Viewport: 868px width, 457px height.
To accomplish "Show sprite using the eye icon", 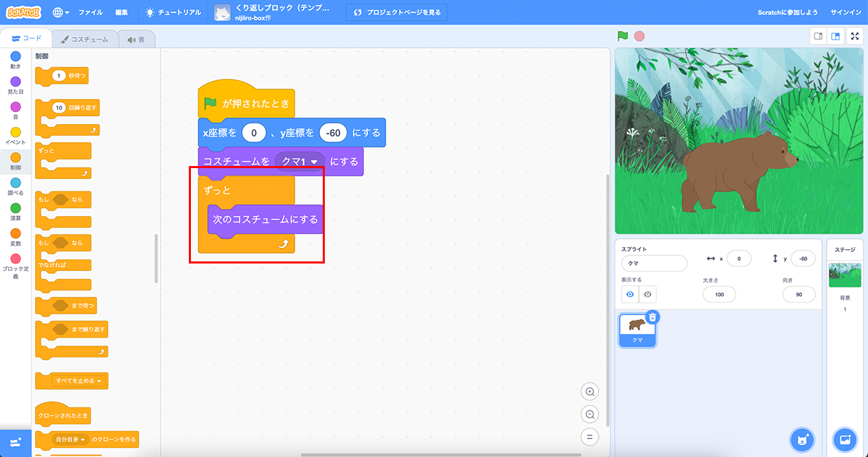I will [x=630, y=294].
